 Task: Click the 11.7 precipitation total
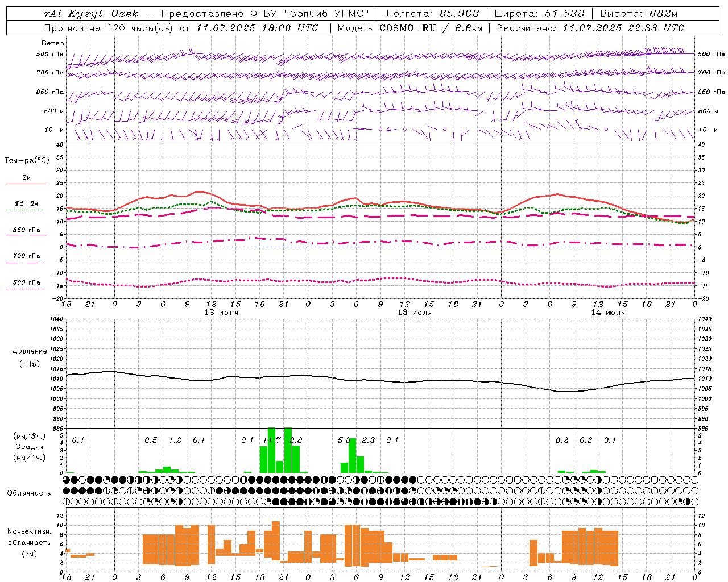[271, 440]
